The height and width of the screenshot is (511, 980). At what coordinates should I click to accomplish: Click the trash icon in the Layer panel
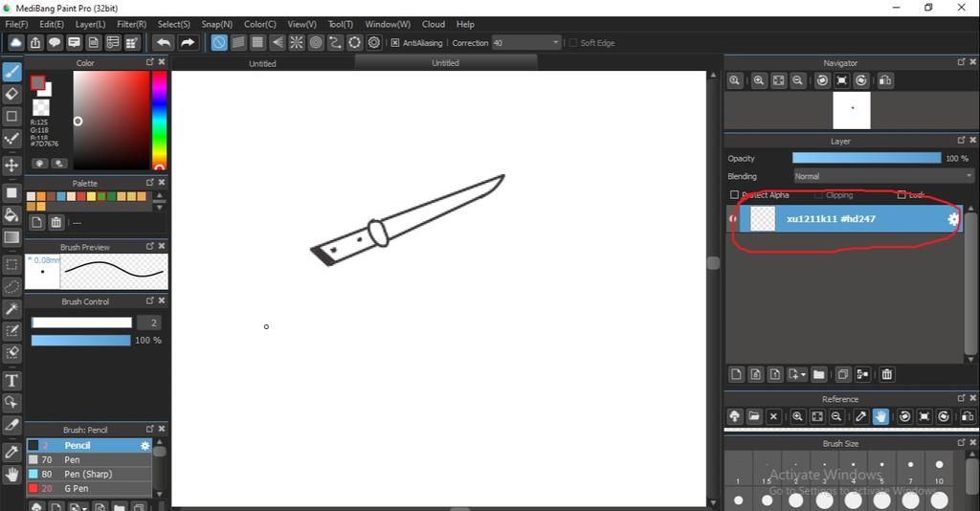pos(886,374)
